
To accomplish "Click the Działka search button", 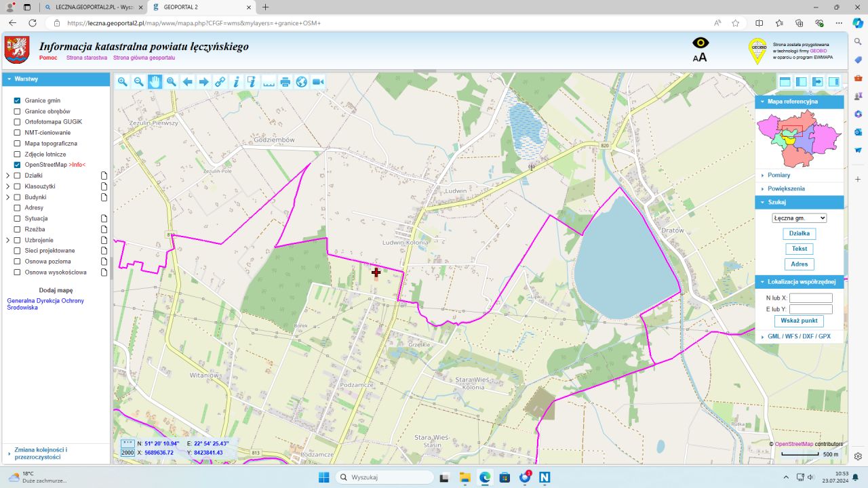I will 799,234.
